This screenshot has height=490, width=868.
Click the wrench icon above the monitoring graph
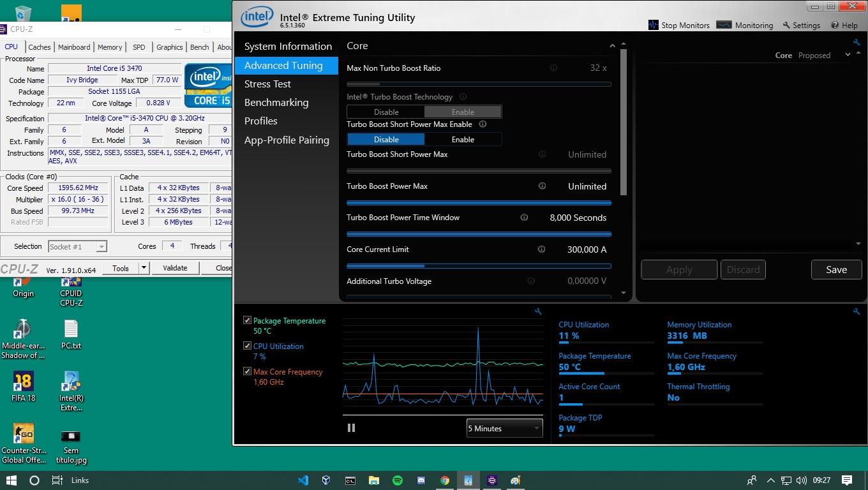(x=538, y=311)
